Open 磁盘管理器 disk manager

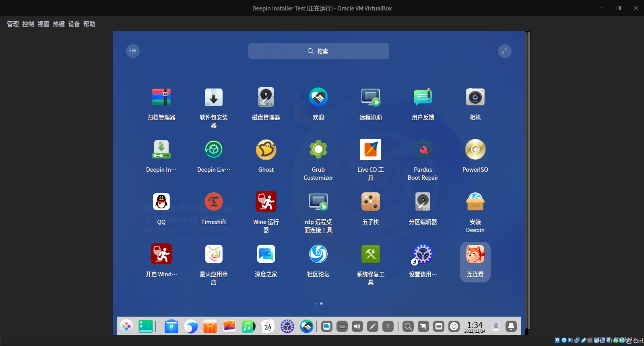(x=266, y=97)
